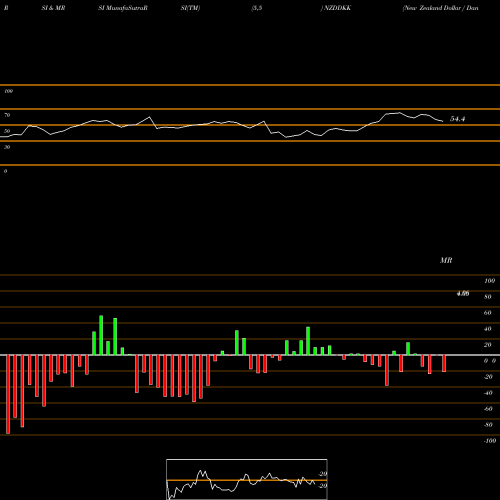The height and width of the screenshot is (500, 500).
Task: Open the mini overview chart thumbnail
Action: coord(247,479)
